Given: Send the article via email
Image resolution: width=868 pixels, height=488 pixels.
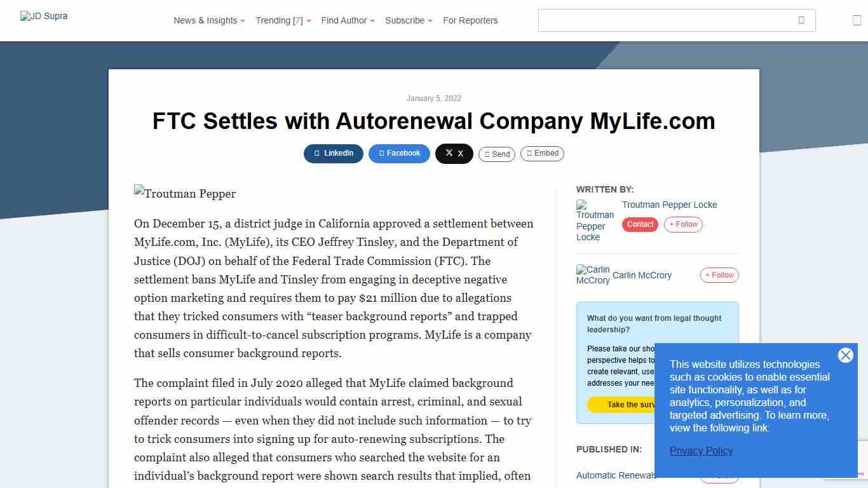Looking at the screenshot, I should pos(496,154).
